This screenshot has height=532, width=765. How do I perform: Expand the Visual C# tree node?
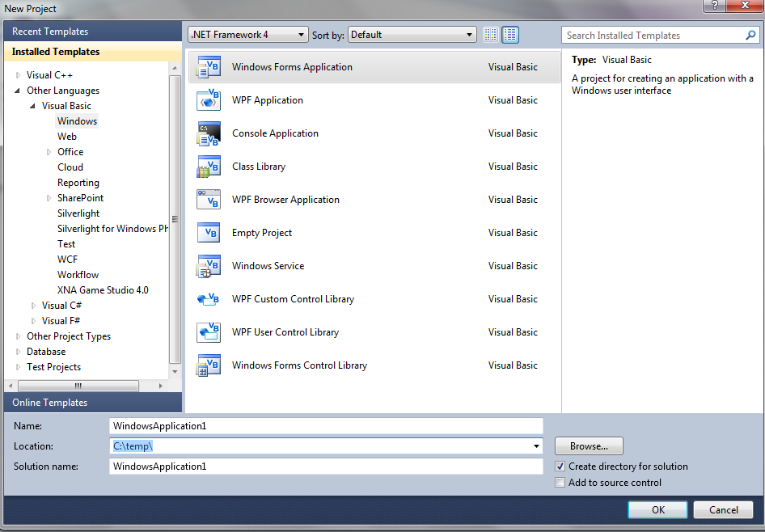(34, 306)
